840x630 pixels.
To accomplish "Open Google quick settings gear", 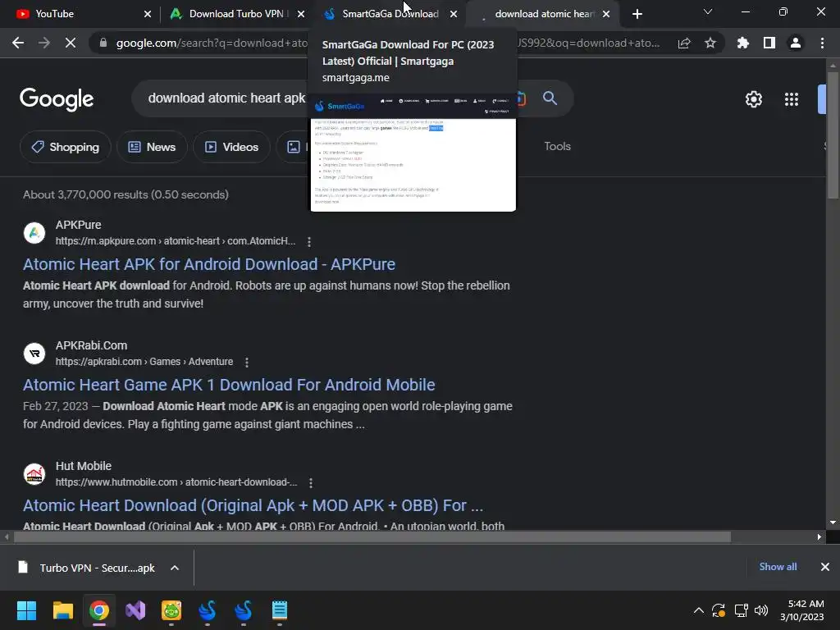I will pos(754,99).
